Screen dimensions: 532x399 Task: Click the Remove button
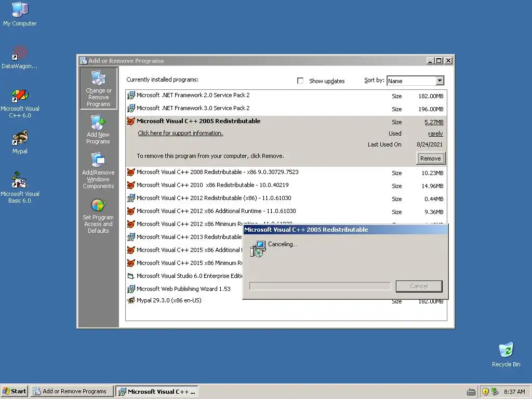tap(431, 158)
